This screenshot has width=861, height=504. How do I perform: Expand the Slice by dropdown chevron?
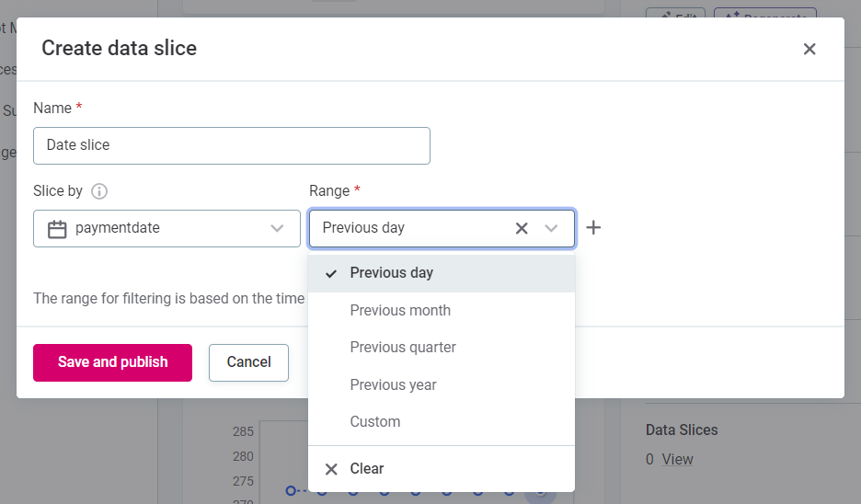tap(277, 229)
